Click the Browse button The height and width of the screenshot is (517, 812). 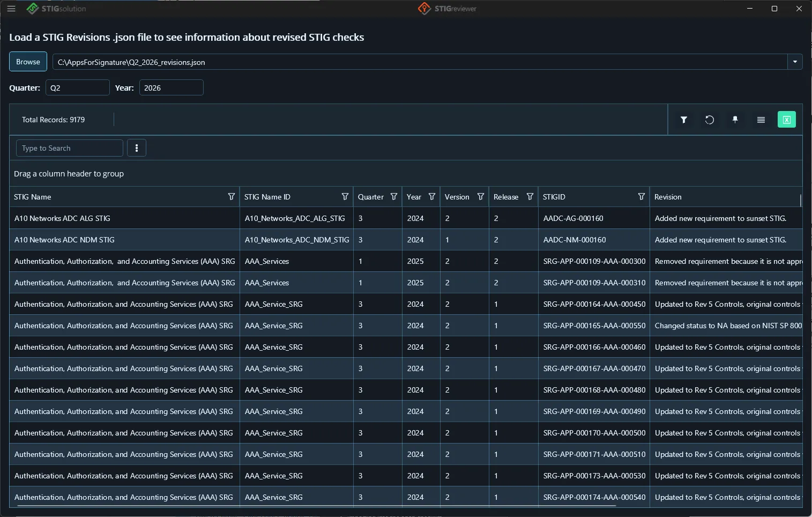(x=28, y=62)
